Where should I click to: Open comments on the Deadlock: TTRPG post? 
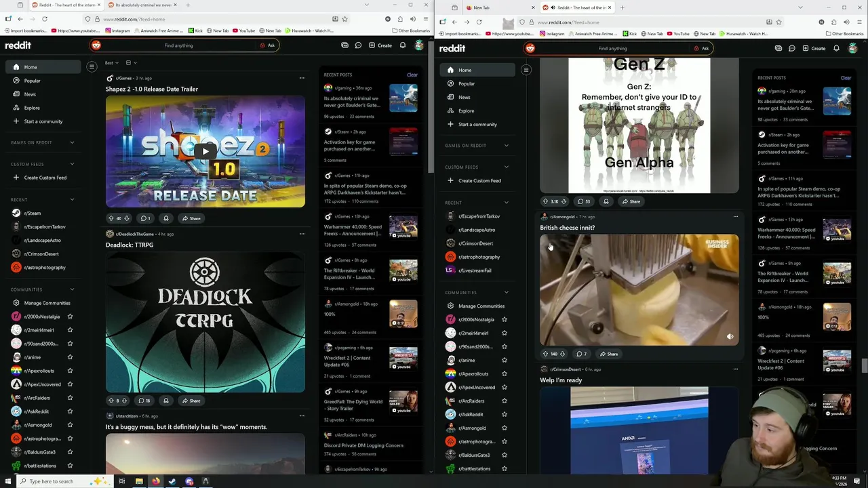144,401
